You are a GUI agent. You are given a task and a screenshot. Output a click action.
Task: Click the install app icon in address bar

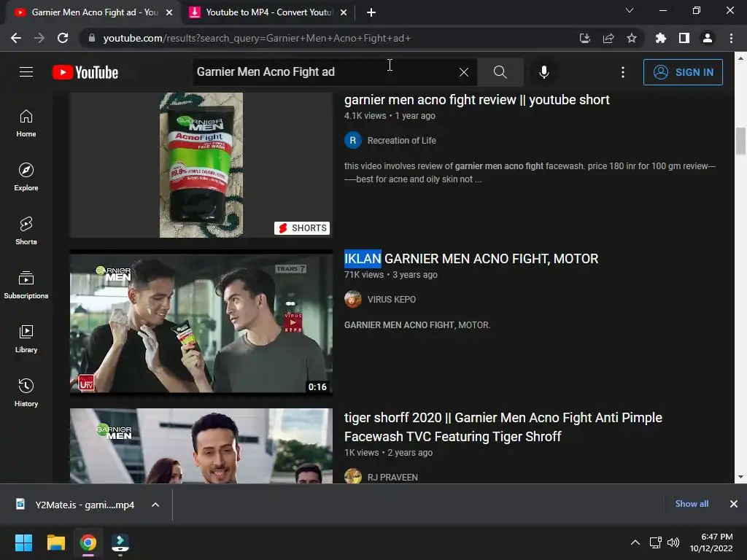pos(584,38)
